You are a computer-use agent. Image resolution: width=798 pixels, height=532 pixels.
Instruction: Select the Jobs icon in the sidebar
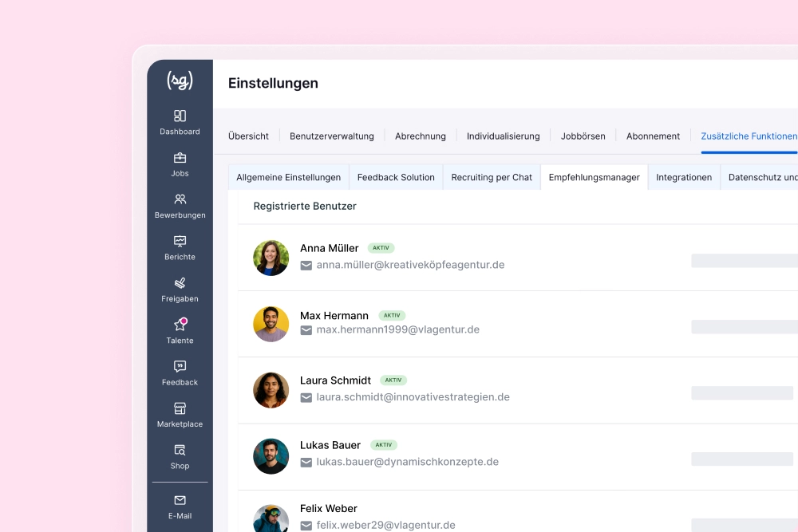180,164
